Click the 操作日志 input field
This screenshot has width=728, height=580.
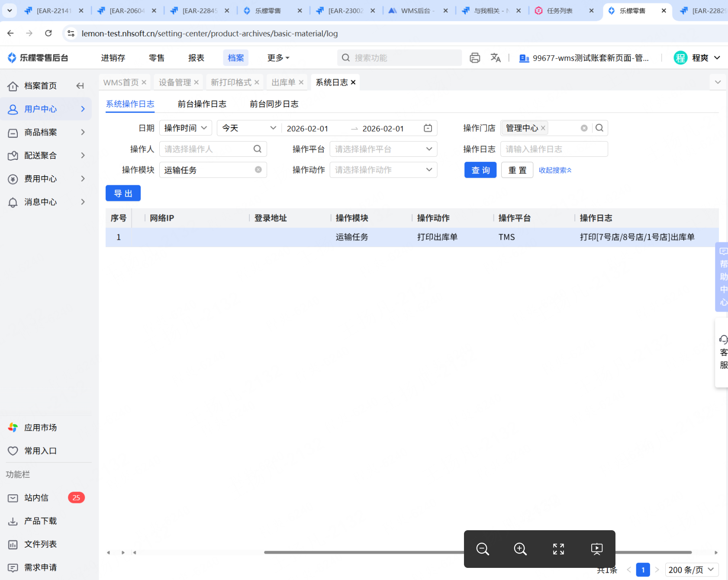(554, 149)
